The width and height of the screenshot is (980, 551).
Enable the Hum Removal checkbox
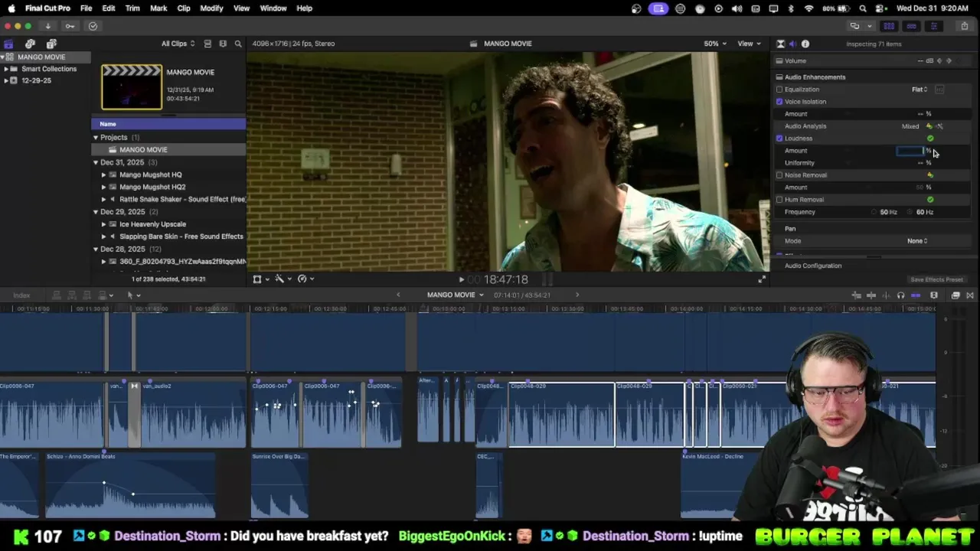click(x=779, y=200)
